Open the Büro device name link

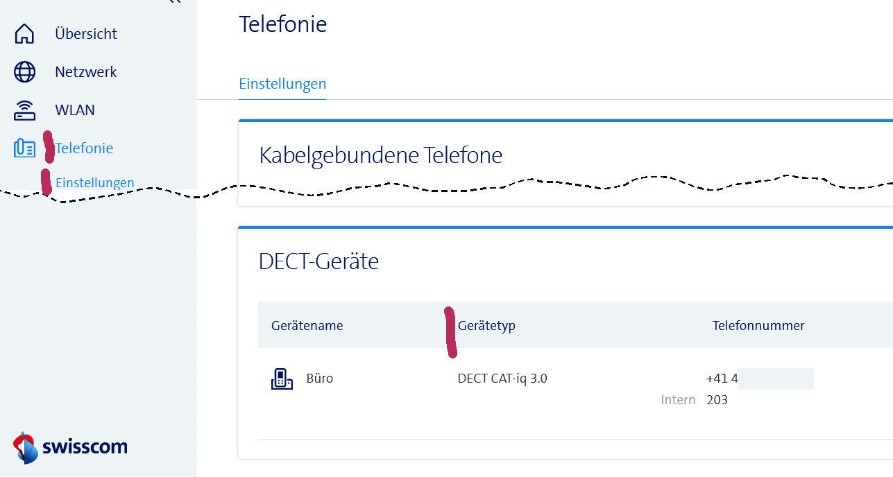coord(320,379)
